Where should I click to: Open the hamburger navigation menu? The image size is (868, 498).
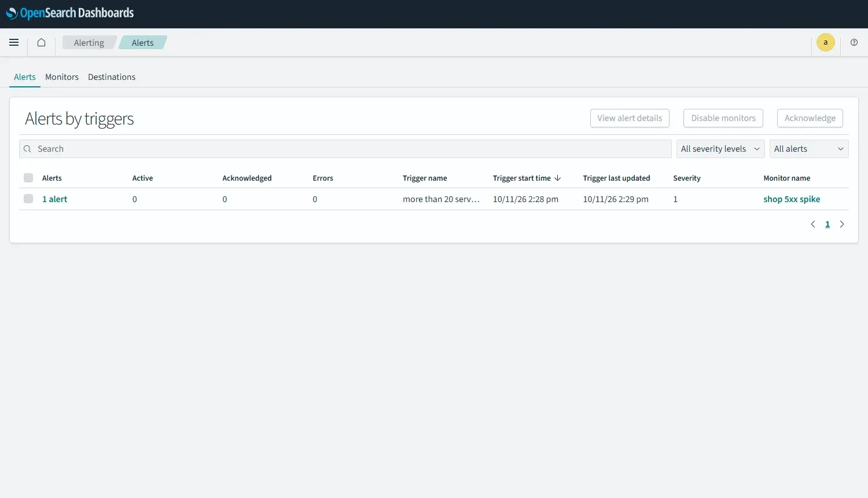coord(14,42)
